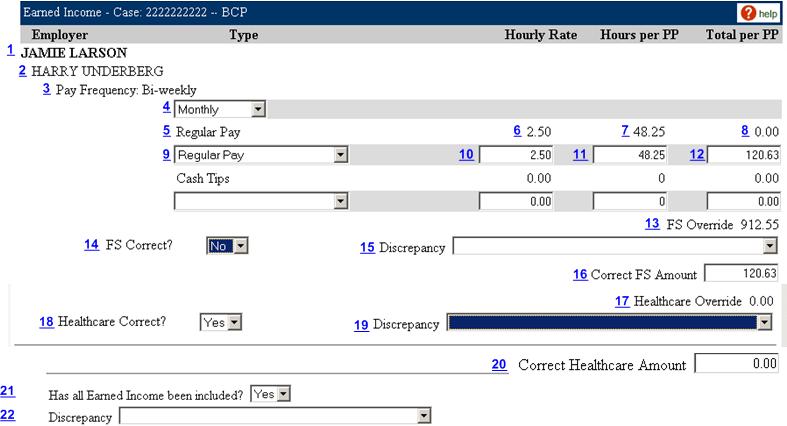Focus the Correct FS Amount field
Image resolution: width=787 pixels, height=426 pixels.
tap(741, 274)
